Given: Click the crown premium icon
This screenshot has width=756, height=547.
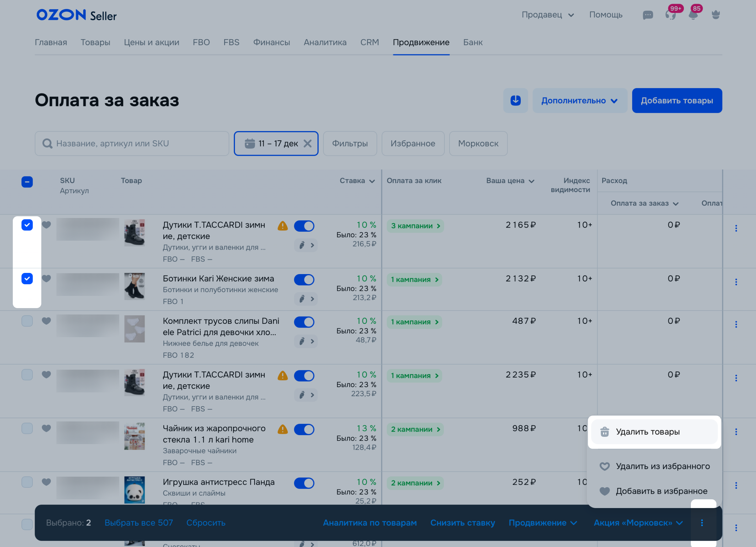Looking at the screenshot, I should point(715,15).
